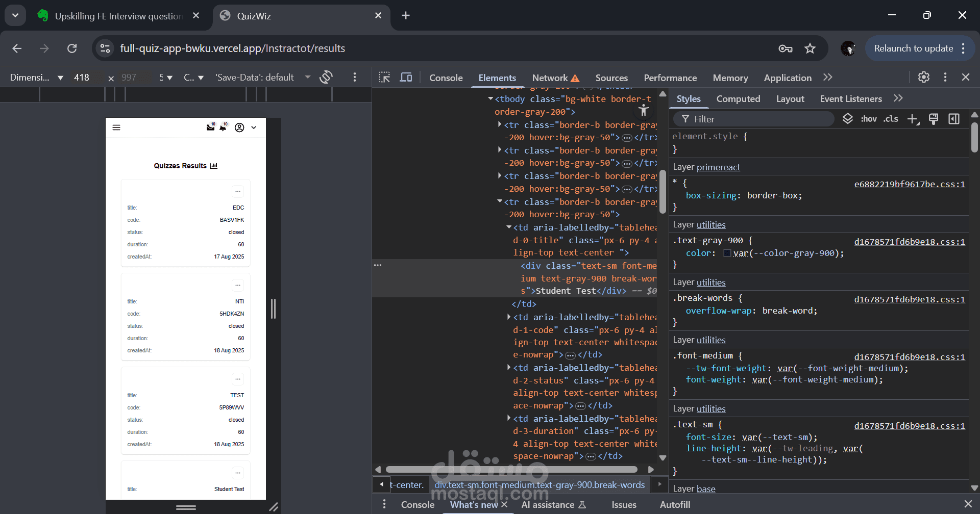The image size is (980, 514).
Task: Show more DevTools panel tabs
Action: coord(828,77)
